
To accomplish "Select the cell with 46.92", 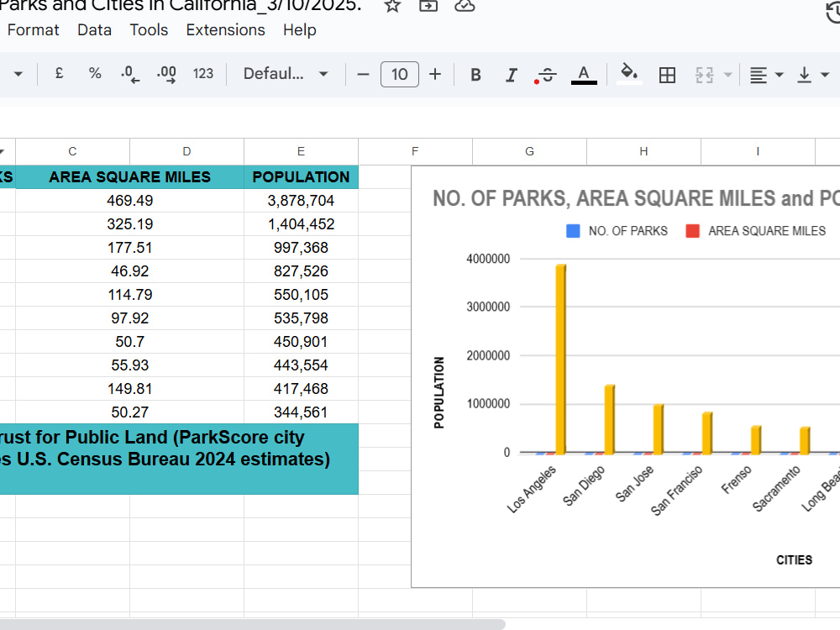I will [129, 271].
